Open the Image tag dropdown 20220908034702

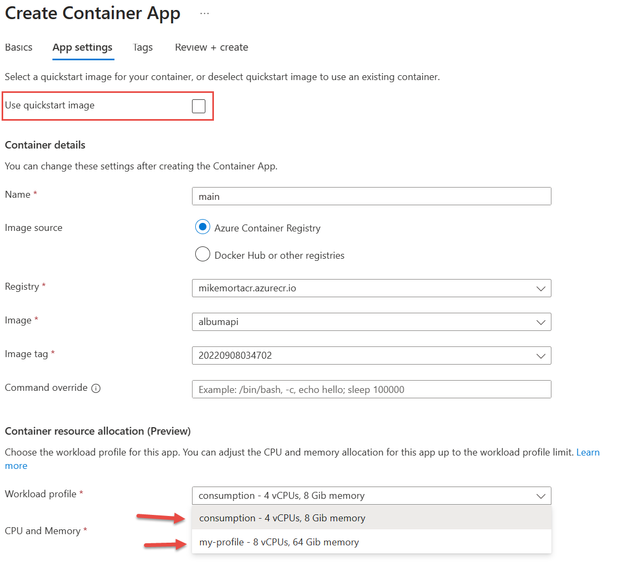[x=371, y=356]
